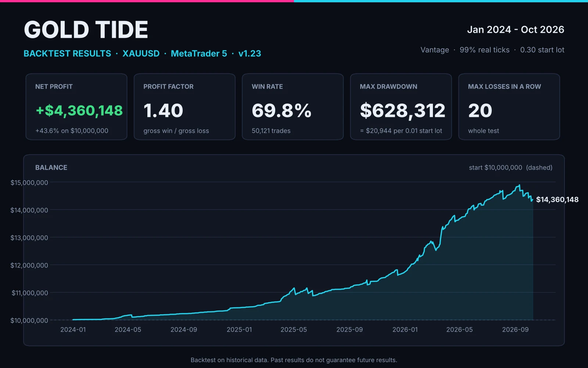The image size is (588, 368).
Task: Click the 20 max losses value
Action: [480, 110]
